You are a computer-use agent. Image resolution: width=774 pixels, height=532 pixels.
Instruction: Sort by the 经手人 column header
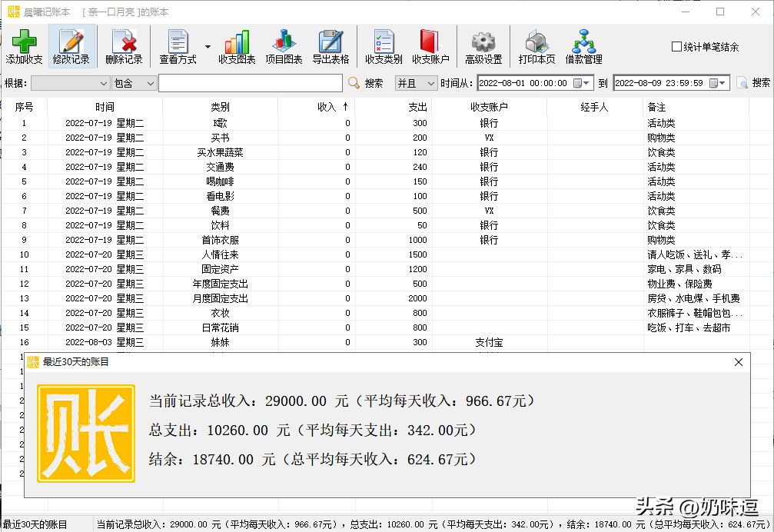pyautogui.click(x=595, y=107)
